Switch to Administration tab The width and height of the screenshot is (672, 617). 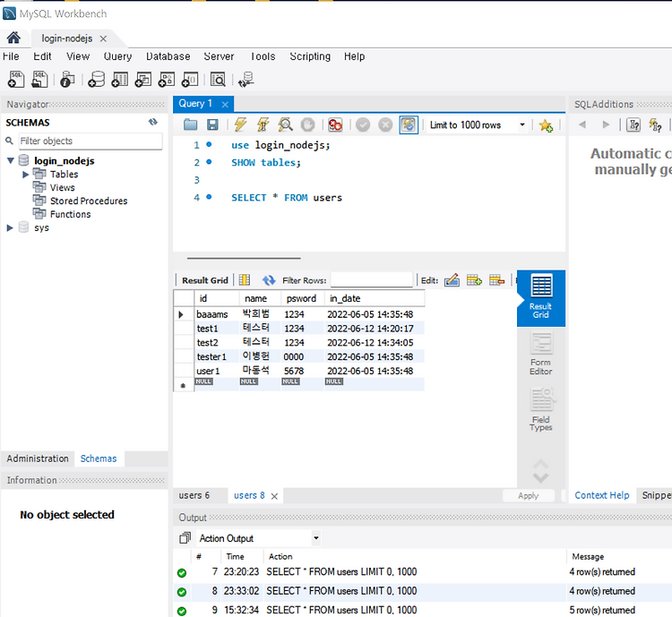(x=38, y=458)
